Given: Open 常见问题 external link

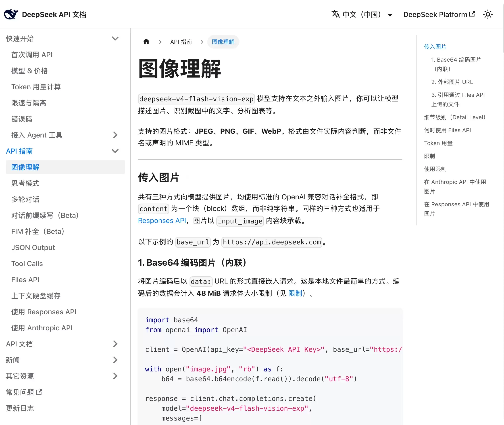Looking at the screenshot, I should [24, 392].
